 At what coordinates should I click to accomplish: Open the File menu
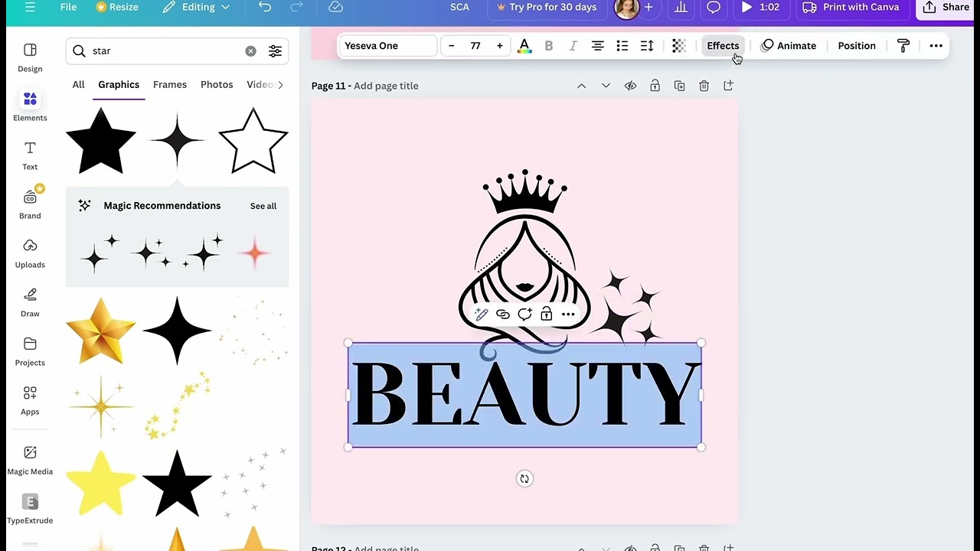(x=68, y=7)
